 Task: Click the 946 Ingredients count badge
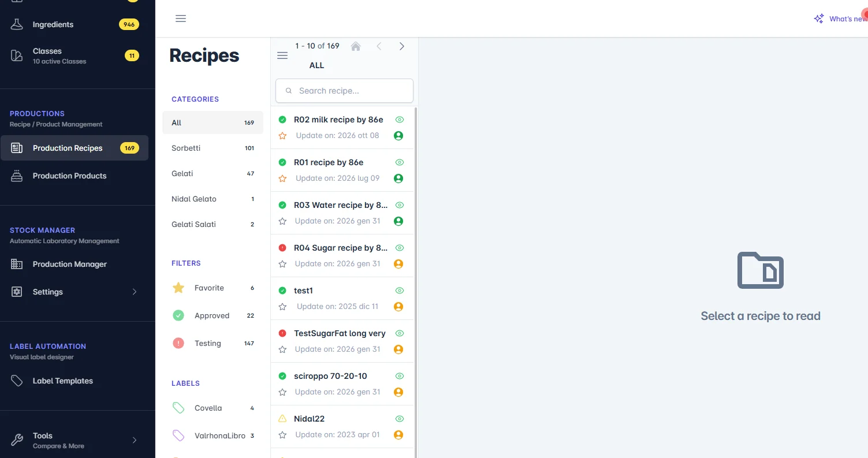129,24
